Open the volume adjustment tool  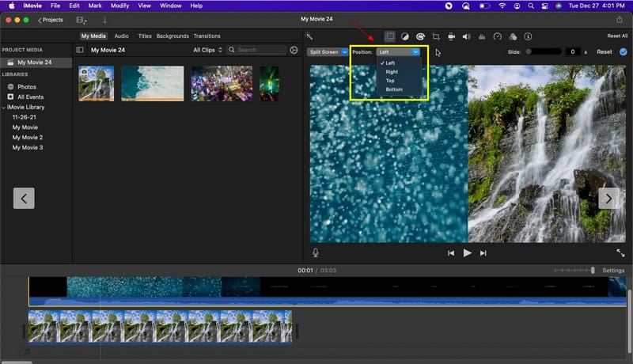coord(467,36)
